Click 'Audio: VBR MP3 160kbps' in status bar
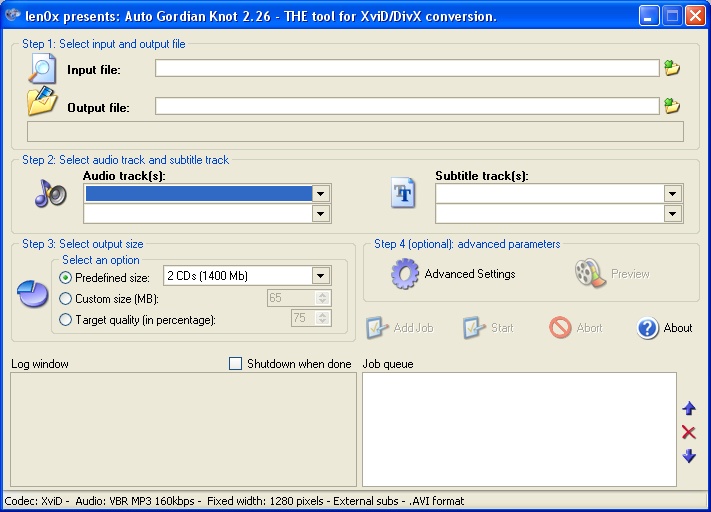The height and width of the screenshot is (512, 711). point(135,501)
